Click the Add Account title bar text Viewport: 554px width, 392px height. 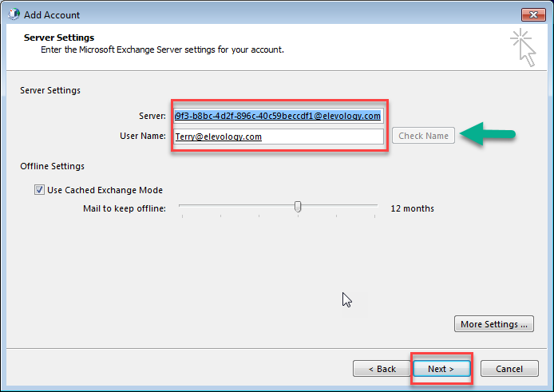click(54, 15)
